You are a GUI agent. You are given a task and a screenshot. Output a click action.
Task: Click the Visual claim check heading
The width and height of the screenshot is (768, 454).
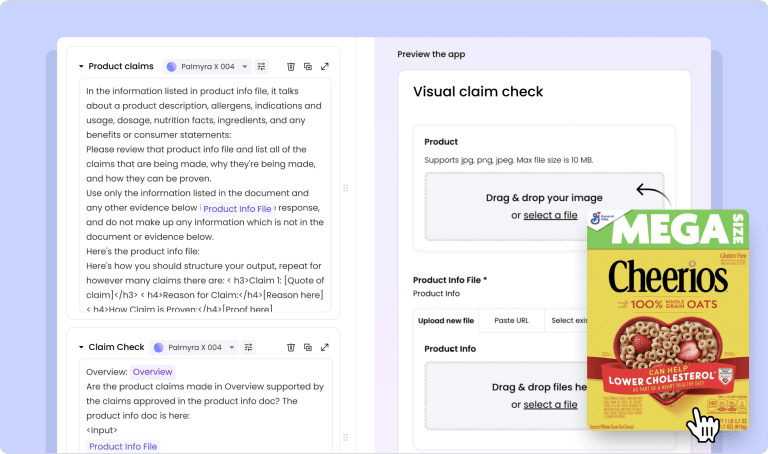coord(478,92)
